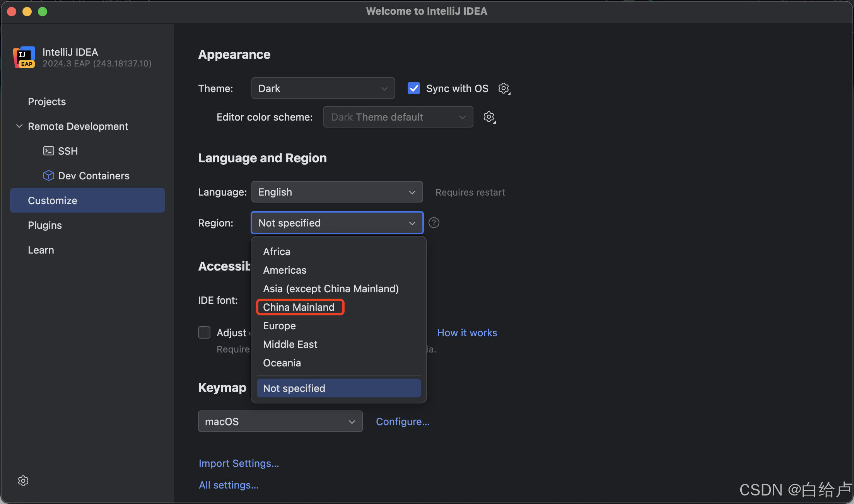Viewport: 854px width, 504px height.
Task: Click gear next to Editor color scheme
Action: tap(489, 117)
